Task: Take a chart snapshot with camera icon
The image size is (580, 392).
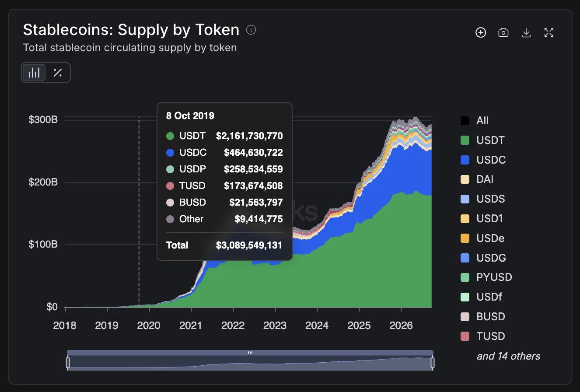Action: tap(503, 32)
